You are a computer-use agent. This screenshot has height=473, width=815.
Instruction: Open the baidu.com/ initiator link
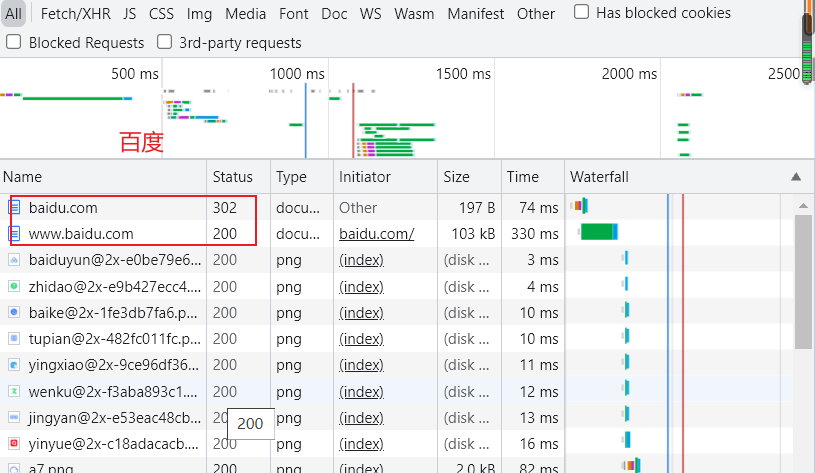[376, 234]
